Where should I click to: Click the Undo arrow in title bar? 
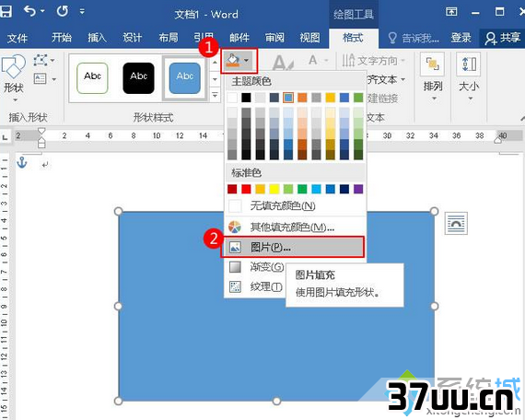[x=29, y=11]
